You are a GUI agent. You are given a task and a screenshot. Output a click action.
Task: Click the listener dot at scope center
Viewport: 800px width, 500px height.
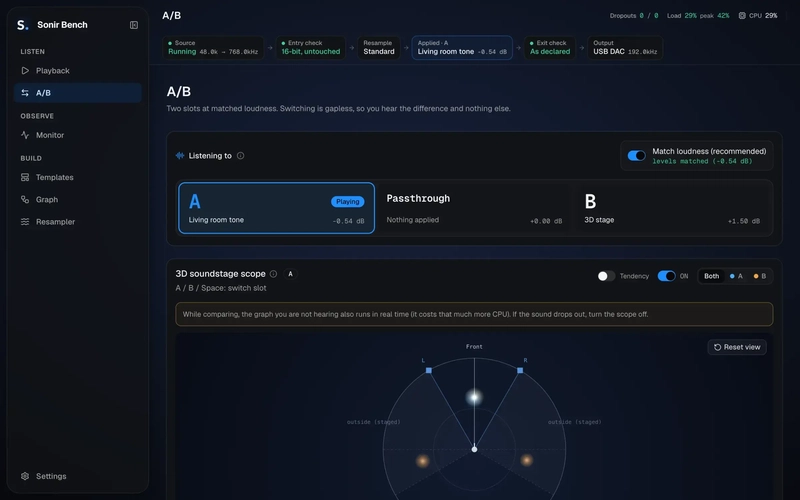474,449
